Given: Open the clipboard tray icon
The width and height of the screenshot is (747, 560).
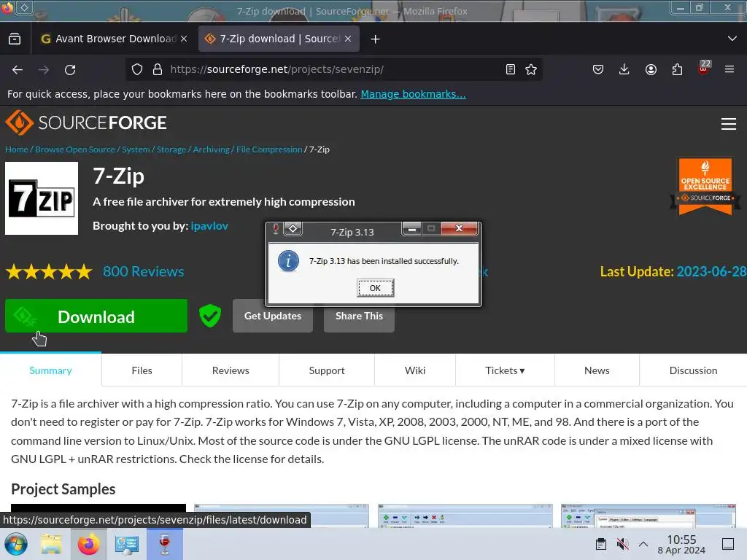Looking at the screenshot, I should point(601,544).
